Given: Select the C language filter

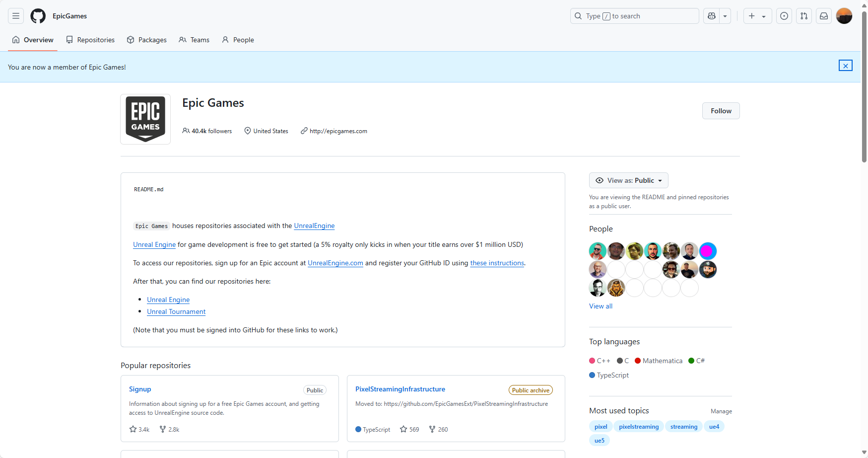Looking at the screenshot, I should tap(623, 361).
